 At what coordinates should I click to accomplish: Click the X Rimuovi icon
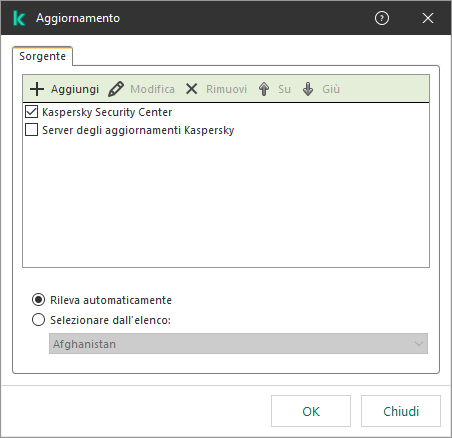(x=191, y=89)
